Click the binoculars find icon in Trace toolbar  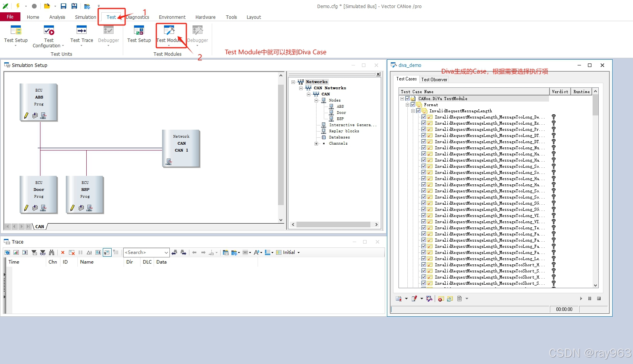coord(52,252)
